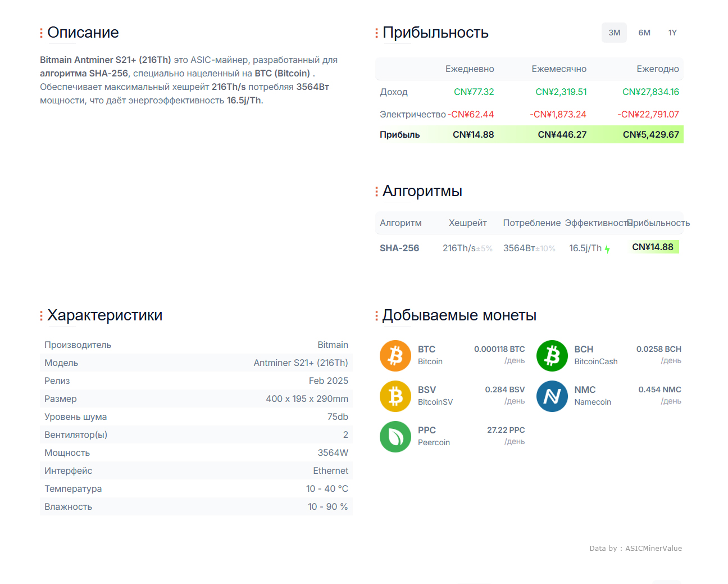
Task: Click the monthly income CN¥2,319.51
Action: tap(561, 92)
